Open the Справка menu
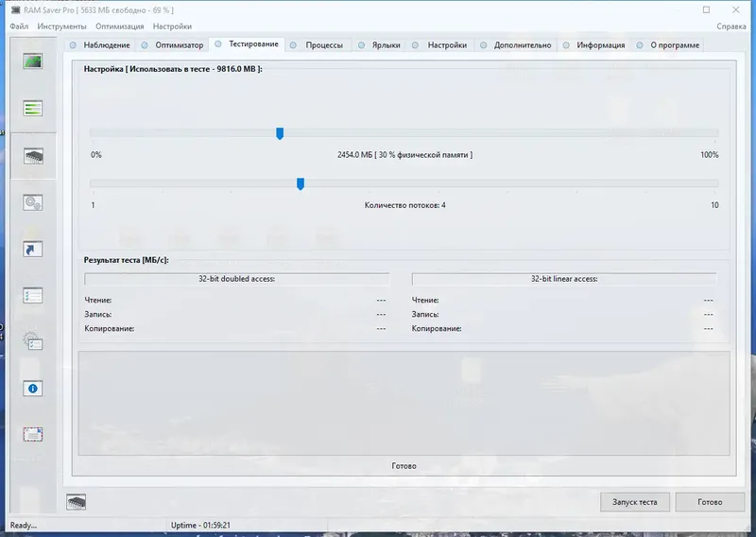The height and width of the screenshot is (537, 756). 730,26
